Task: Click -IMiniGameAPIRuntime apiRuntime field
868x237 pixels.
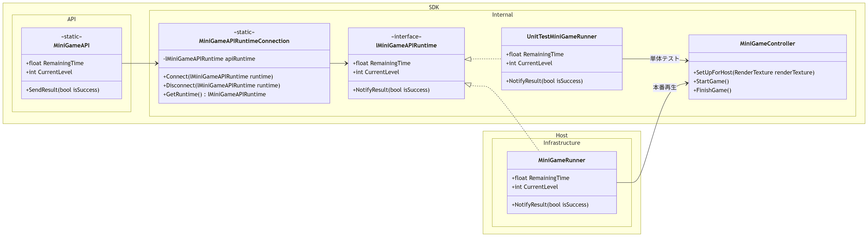Action: (209, 59)
